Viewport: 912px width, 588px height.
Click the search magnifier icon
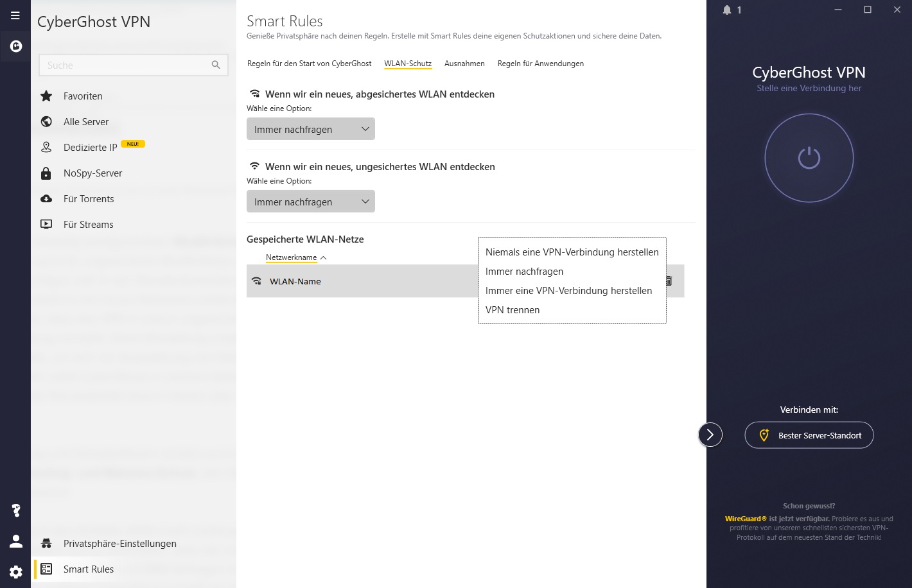216,65
